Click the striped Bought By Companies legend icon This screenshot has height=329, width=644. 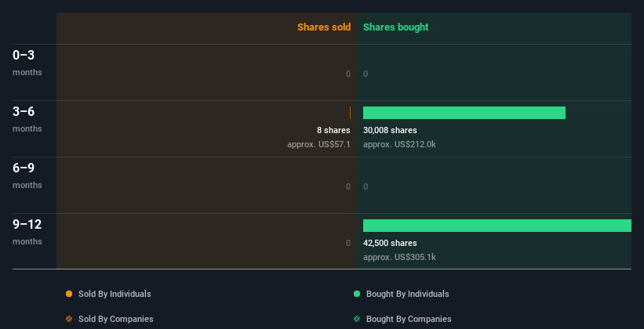(357, 319)
